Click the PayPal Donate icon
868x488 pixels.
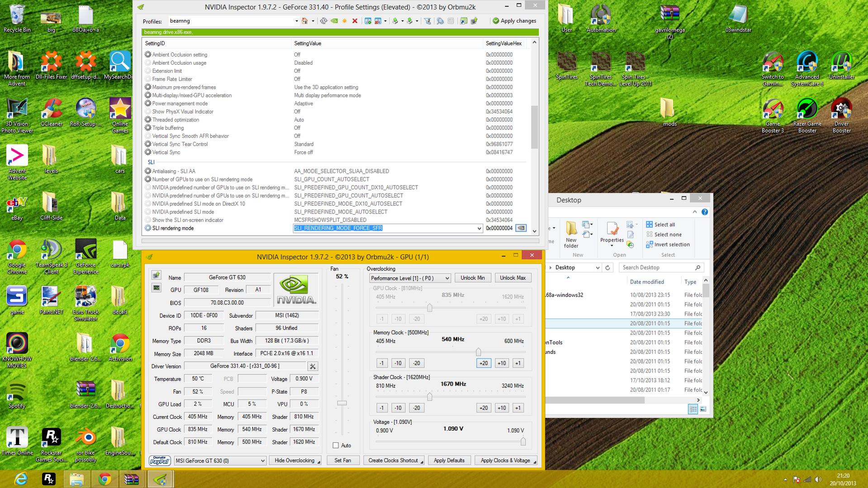tap(160, 460)
